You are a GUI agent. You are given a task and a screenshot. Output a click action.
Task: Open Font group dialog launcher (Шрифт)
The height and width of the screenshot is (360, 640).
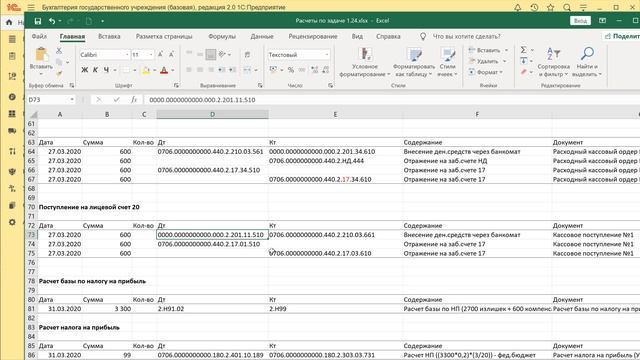pos(176,86)
